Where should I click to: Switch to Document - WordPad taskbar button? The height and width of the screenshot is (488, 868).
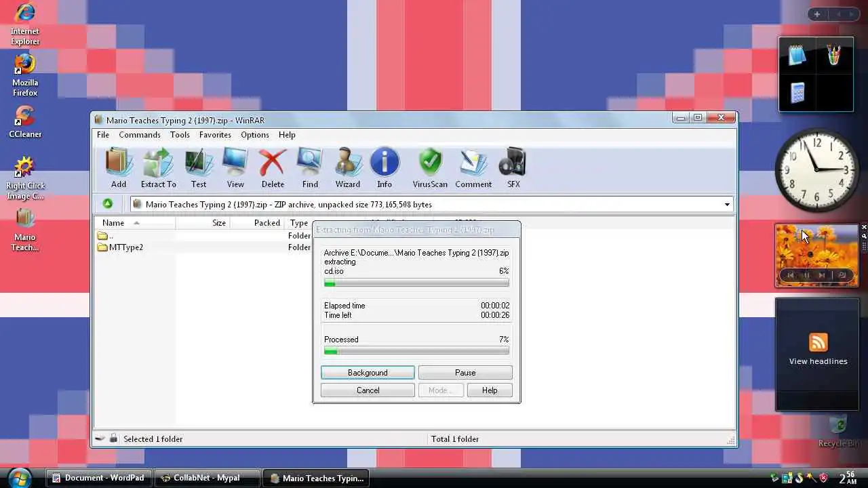99,478
